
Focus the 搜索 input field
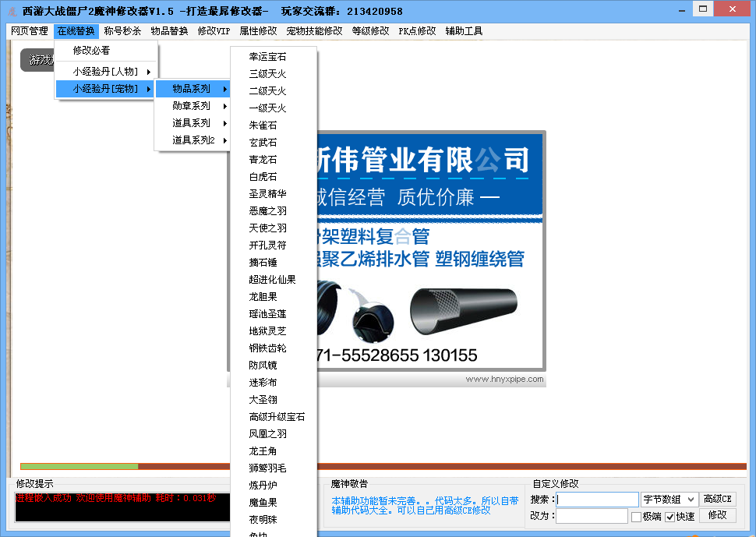coord(597,500)
